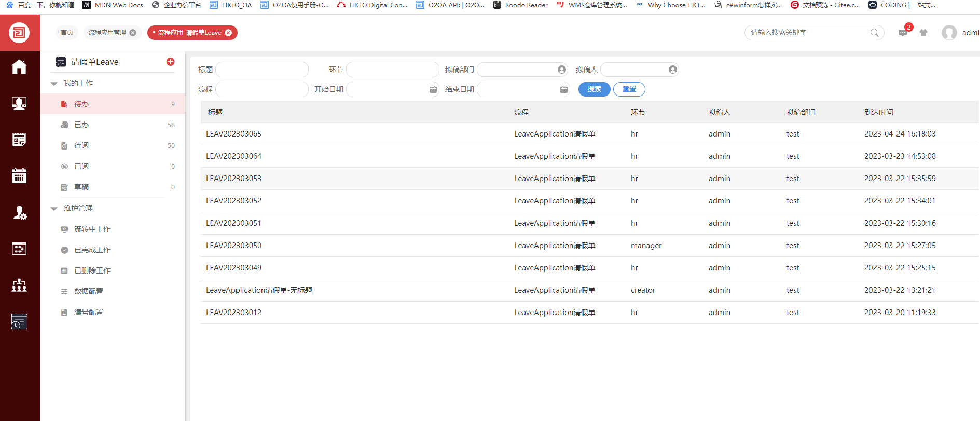
Task: Open the calendar picker for 结束日期
Action: point(564,90)
